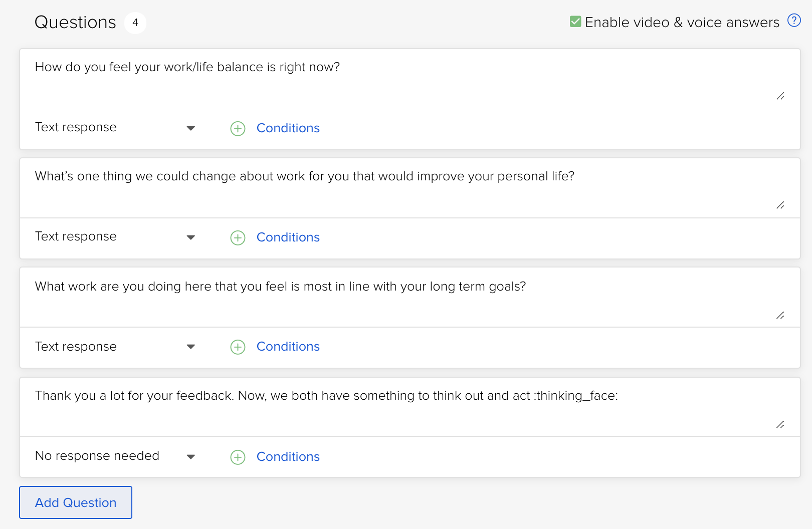The height and width of the screenshot is (529, 812).
Task: Click plus icon for personal life question
Action: coord(238,238)
